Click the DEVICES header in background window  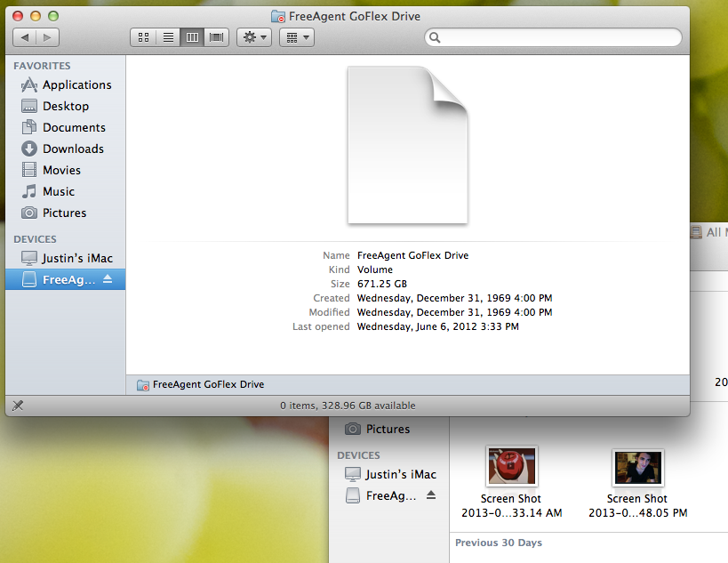[358, 455]
